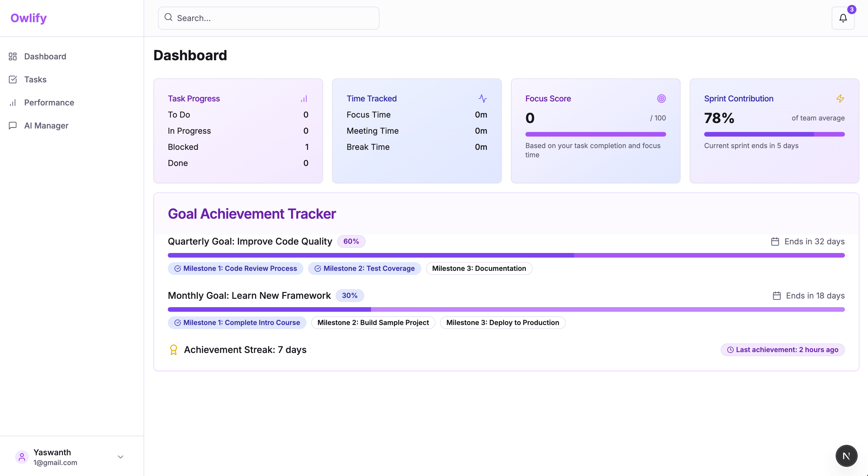The height and width of the screenshot is (476, 868).
Task: Select the target icon on Focus Score card
Action: [x=662, y=99]
